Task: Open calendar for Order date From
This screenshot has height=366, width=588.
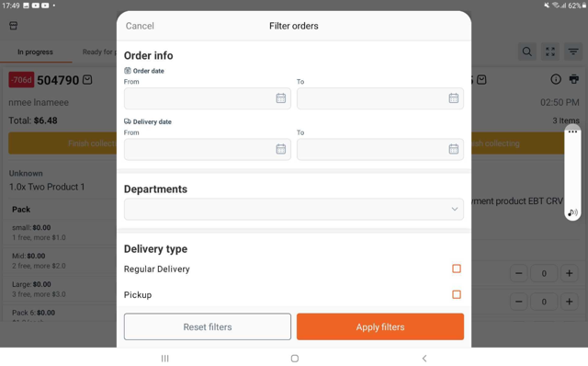Action: 281,98
